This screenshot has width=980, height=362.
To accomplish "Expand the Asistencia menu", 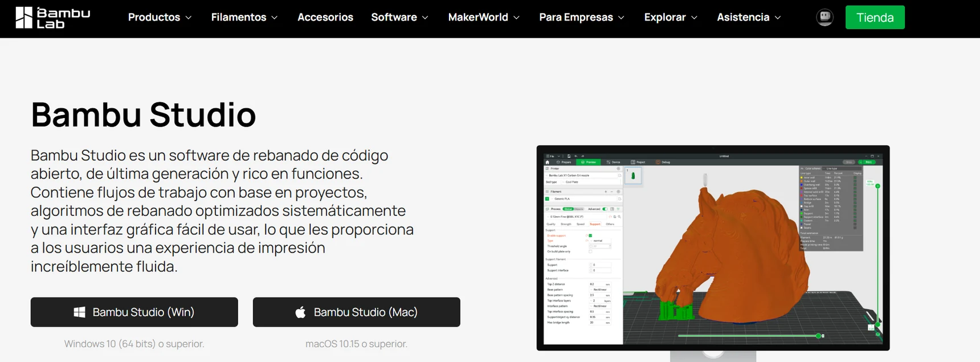I will point(749,17).
